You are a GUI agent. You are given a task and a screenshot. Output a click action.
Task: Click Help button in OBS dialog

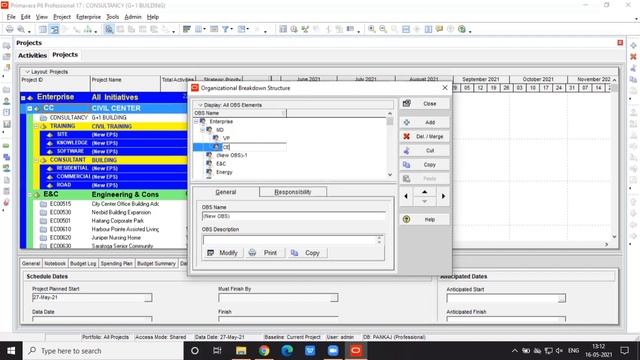pos(424,220)
